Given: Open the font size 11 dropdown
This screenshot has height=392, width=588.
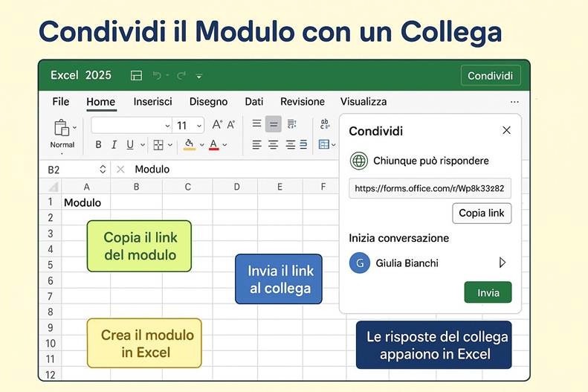Looking at the screenshot, I should [189, 125].
